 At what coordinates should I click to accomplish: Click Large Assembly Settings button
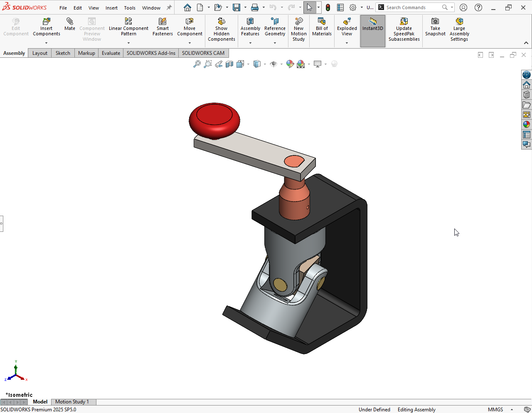459,28
